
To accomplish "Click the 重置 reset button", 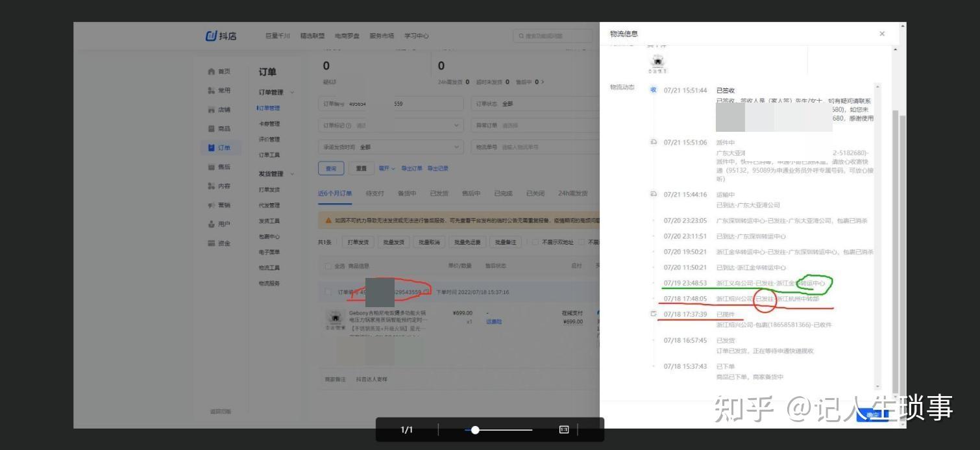I will tap(361, 169).
